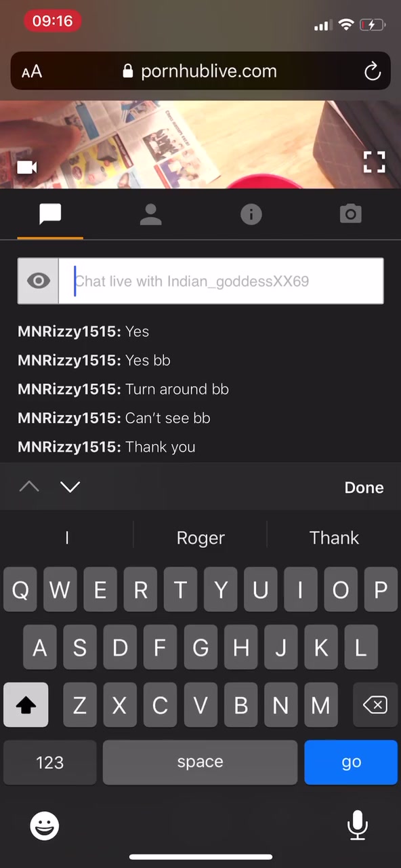Open the AA text size menu
Screen dimensions: 401x868
tap(32, 71)
